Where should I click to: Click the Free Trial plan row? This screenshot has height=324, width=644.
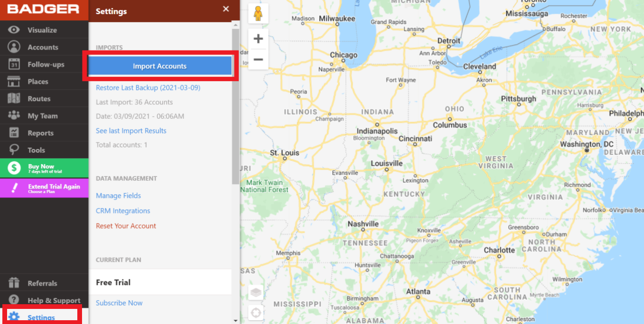160,282
